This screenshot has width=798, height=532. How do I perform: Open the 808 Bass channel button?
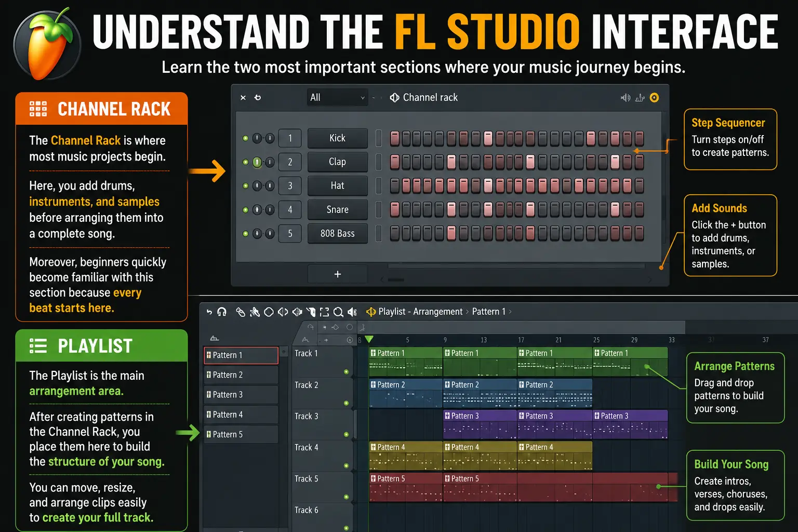click(x=338, y=234)
